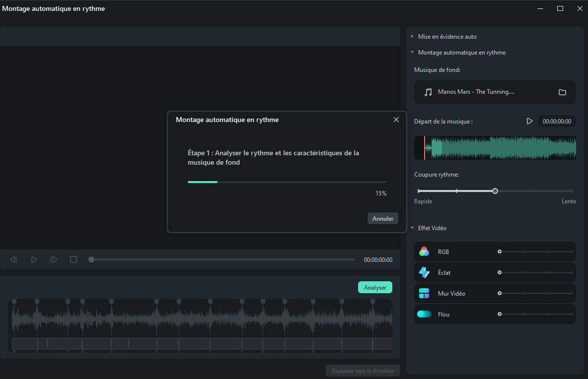Click the preview playback scrubber handle
This screenshot has height=379, width=588.
coord(91,259)
